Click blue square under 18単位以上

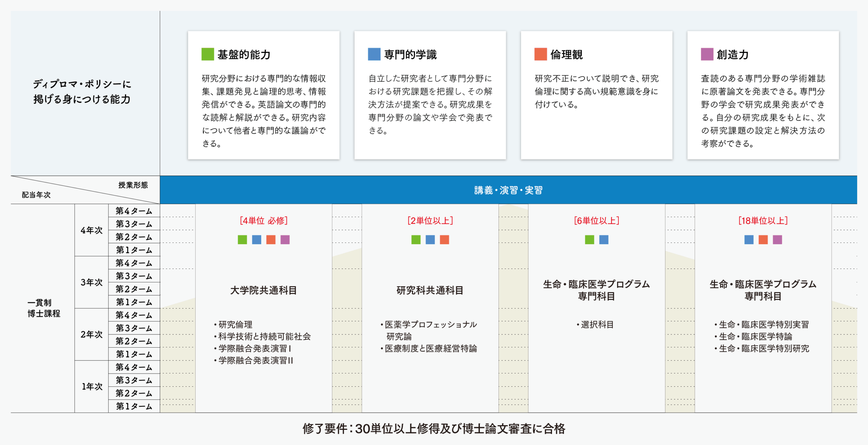click(749, 240)
